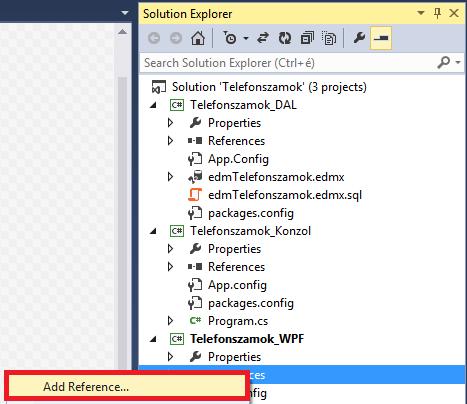Select App.config in Telefonszamok_Konzol
This screenshot has height=404, width=467.
237,285
